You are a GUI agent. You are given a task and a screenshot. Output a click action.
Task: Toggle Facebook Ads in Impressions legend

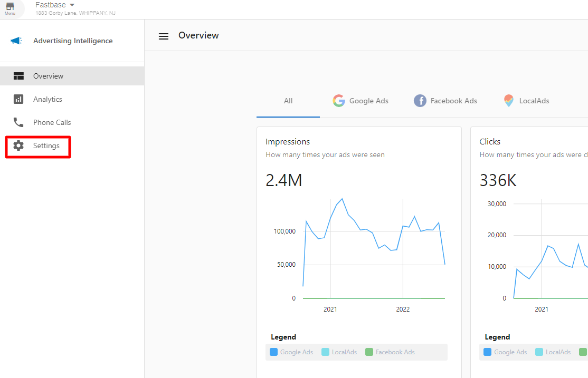coord(390,352)
